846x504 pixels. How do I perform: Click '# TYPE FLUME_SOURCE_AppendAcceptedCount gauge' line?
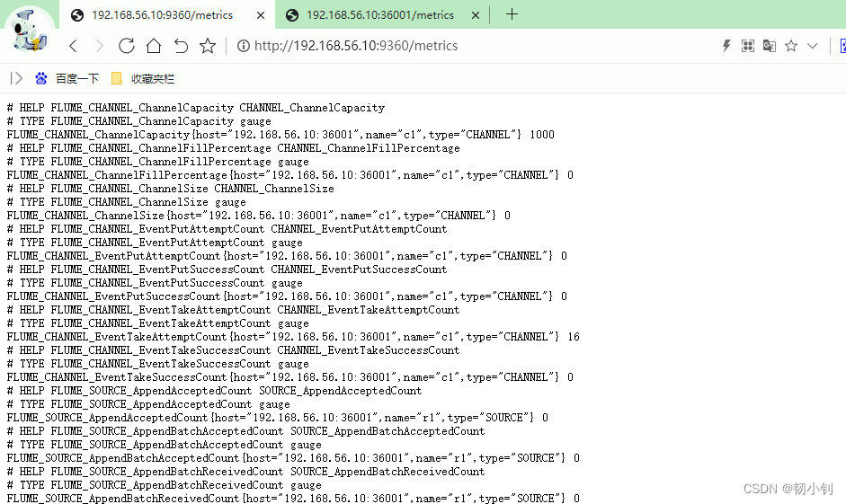[148, 404]
